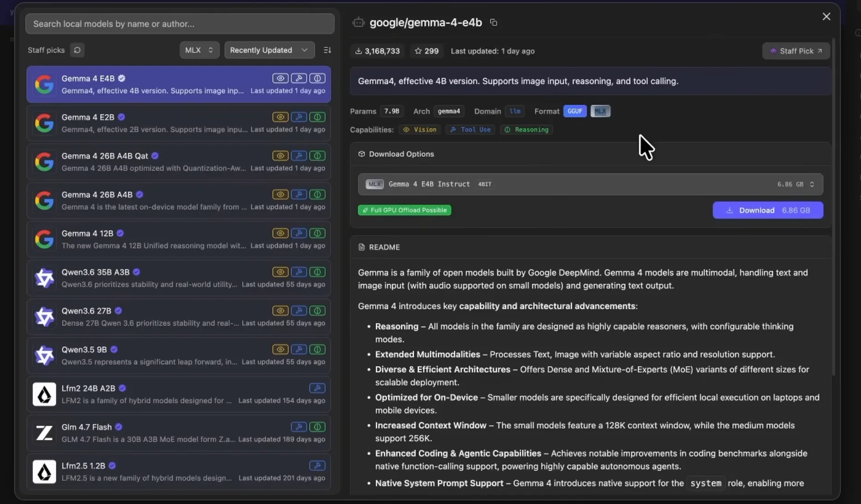This screenshot has width=861, height=504.
Task: Click the Qwen3.6 35B A3B vision icon
Action: click(280, 272)
